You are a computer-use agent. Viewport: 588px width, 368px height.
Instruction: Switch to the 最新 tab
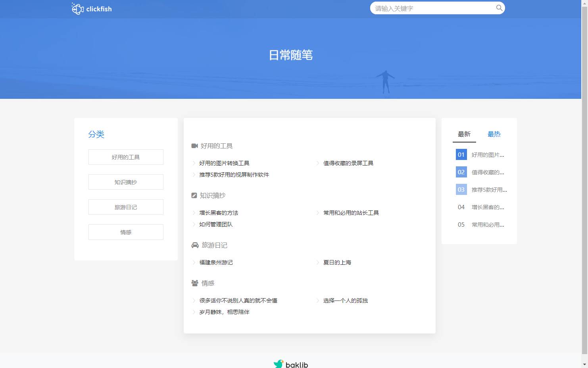[x=464, y=134]
